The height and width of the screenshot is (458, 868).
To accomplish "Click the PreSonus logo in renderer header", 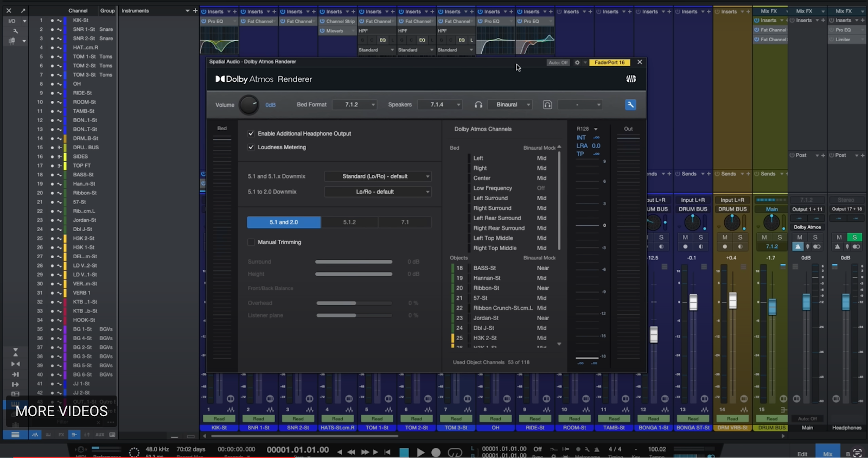I will 631,79.
